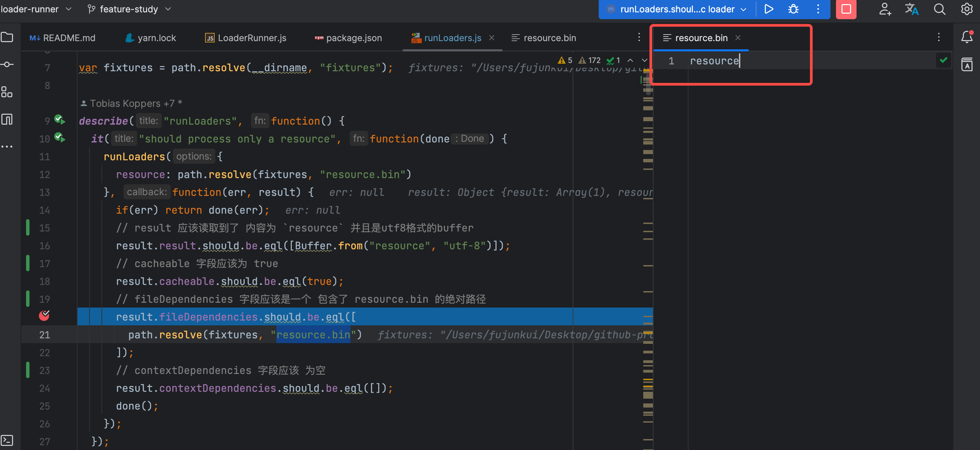Click the Debug bug icon
The image size is (980, 450).
pyautogui.click(x=793, y=9)
